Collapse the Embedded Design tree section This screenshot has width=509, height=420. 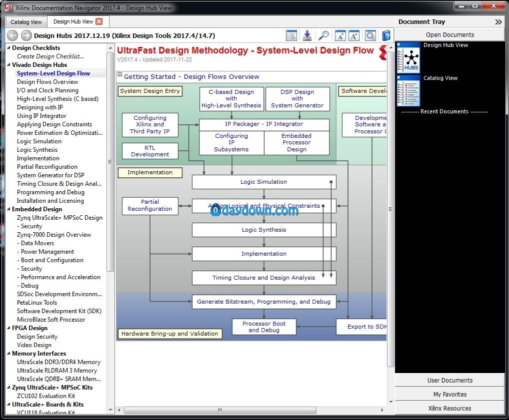(x=9, y=209)
